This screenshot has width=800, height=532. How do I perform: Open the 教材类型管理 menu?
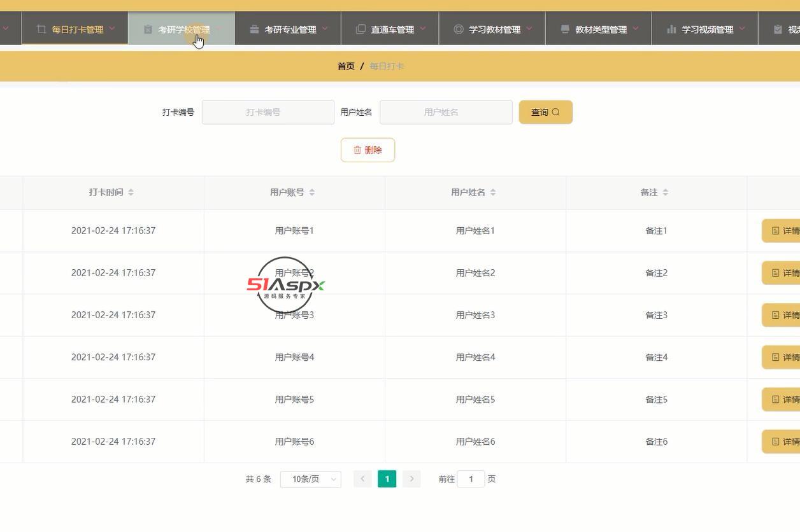pyautogui.click(x=599, y=29)
